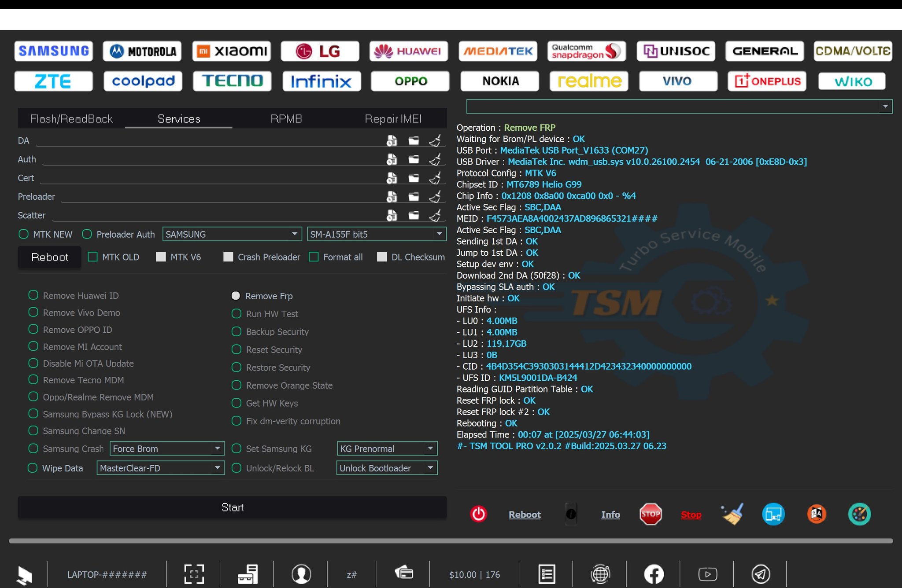Clear the Cert field with broom icon
Viewport: 902px width, 588px height.
point(435,178)
